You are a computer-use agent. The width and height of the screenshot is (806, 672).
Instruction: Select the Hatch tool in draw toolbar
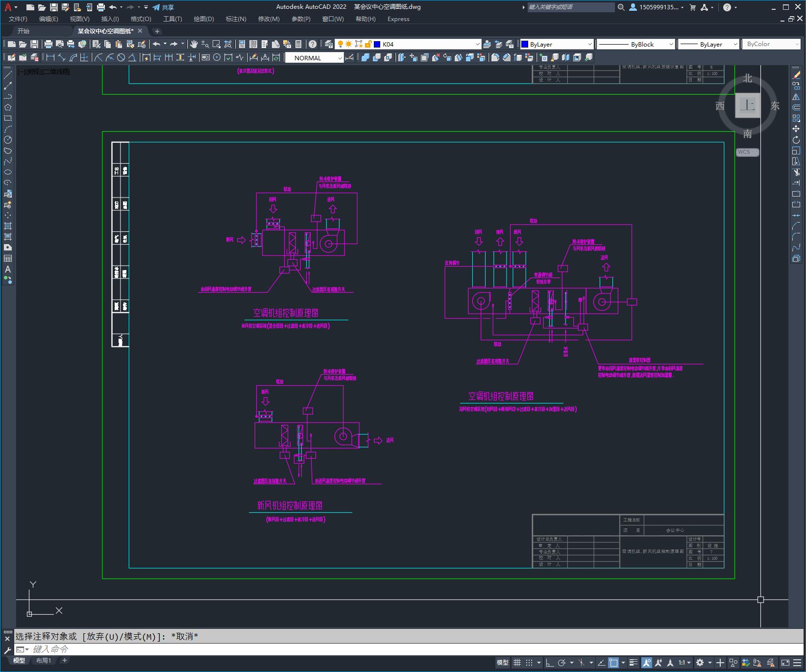[x=8, y=226]
